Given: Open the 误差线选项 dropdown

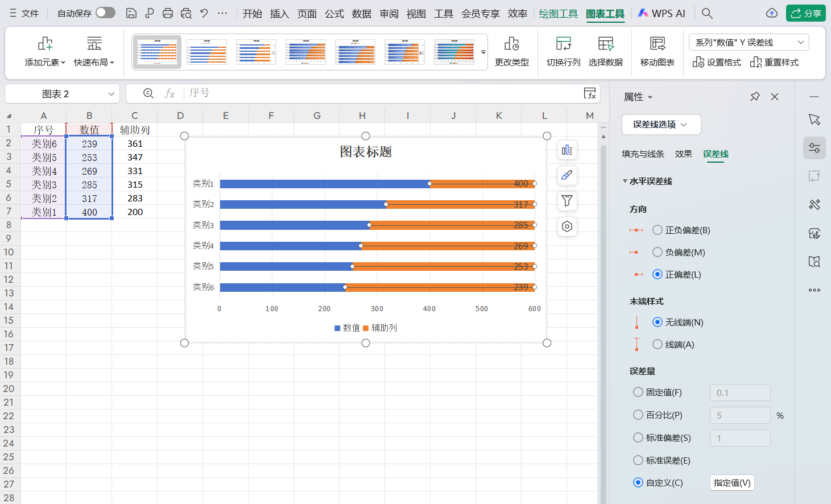Looking at the screenshot, I should pyautogui.click(x=661, y=125).
